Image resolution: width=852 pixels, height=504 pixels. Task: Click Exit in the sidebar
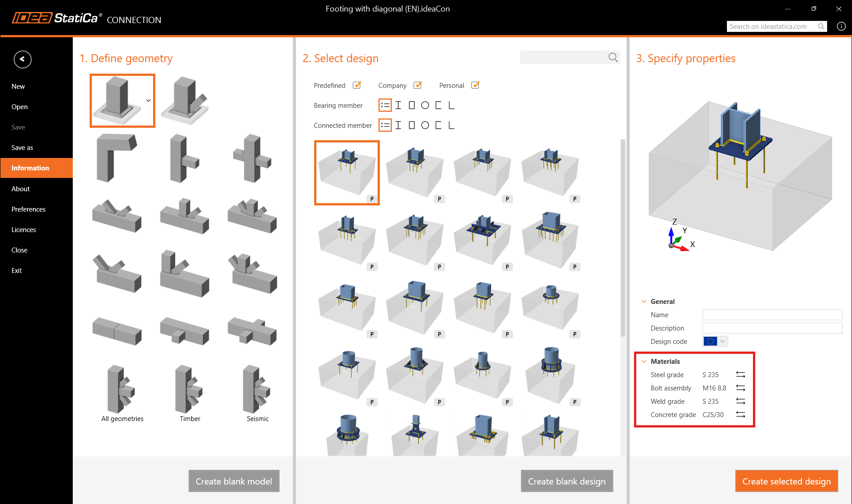[36, 270]
